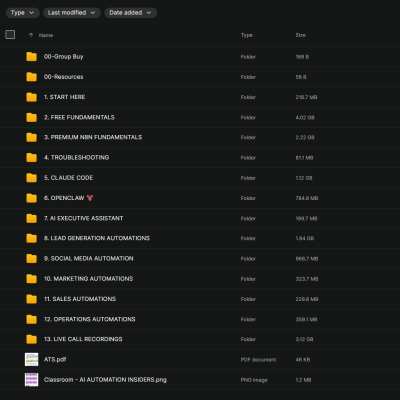
Task: Click the '2.22 GB' size value
Action: [x=305, y=138]
